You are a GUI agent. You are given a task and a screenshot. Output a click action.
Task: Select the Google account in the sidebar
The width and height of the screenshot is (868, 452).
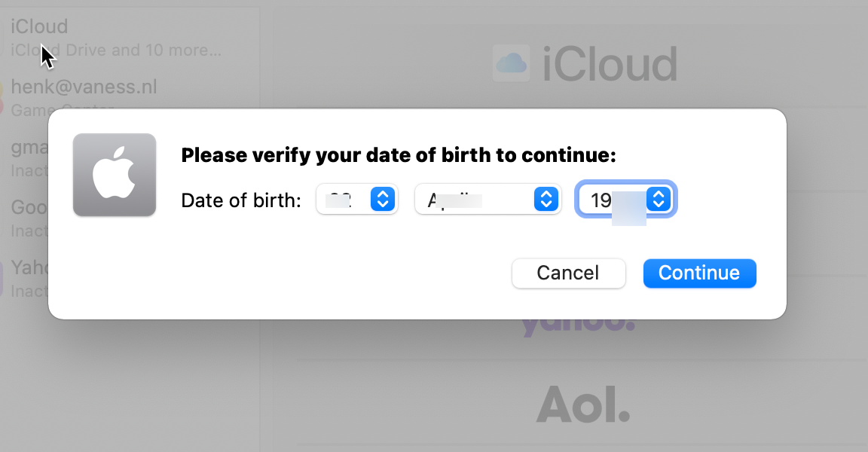pos(26,217)
